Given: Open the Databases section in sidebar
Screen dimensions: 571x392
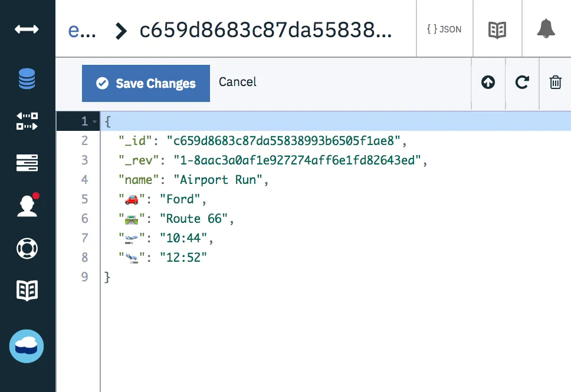Looking at the screenshot, I should [x=27, y=78].
